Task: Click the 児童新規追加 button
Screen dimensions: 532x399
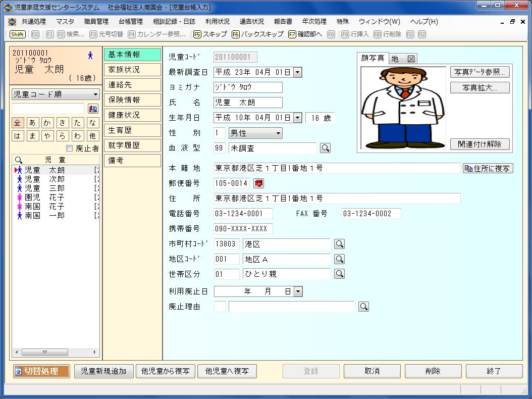Action: 104,371
